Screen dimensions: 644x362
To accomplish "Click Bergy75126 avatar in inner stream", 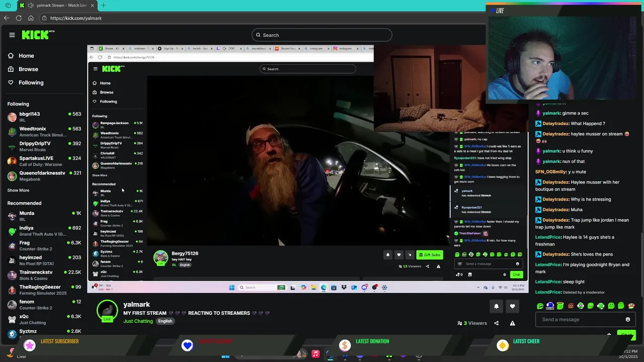I will pos(160,258).
